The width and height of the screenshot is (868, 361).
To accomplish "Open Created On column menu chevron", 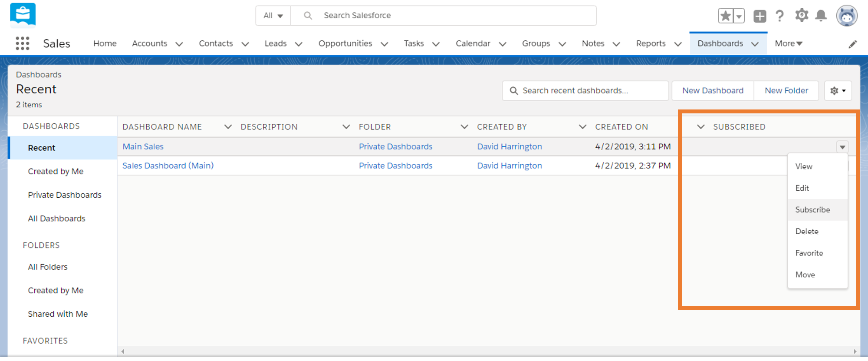I will [701, 127].
